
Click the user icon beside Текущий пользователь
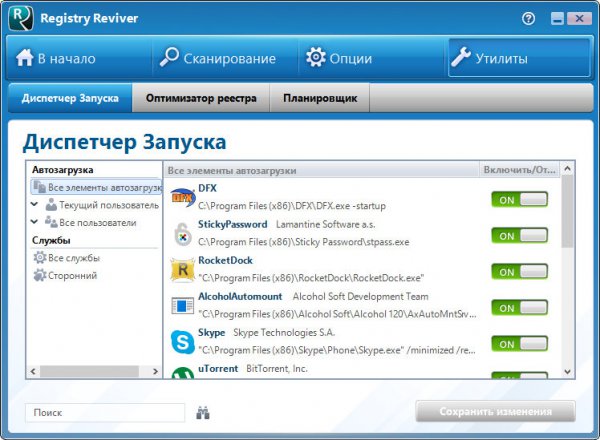(x=51, y=205)
